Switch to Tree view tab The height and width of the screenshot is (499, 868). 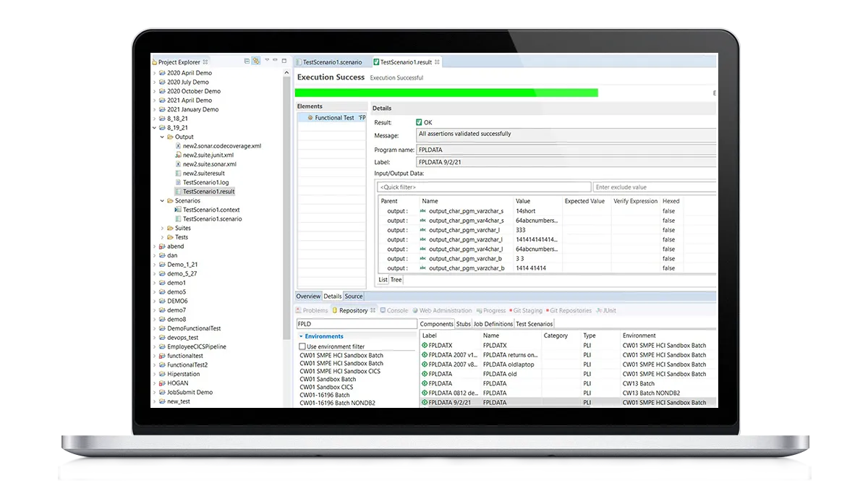coord(396,279)
